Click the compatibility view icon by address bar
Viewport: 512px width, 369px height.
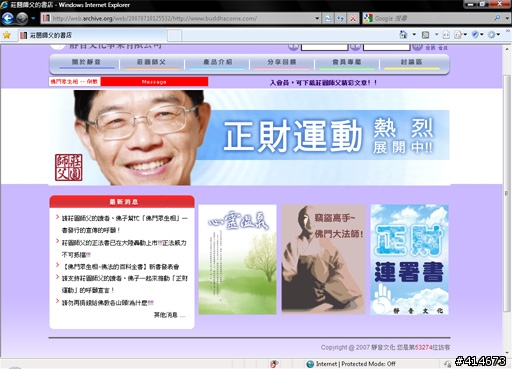point(328,18)
